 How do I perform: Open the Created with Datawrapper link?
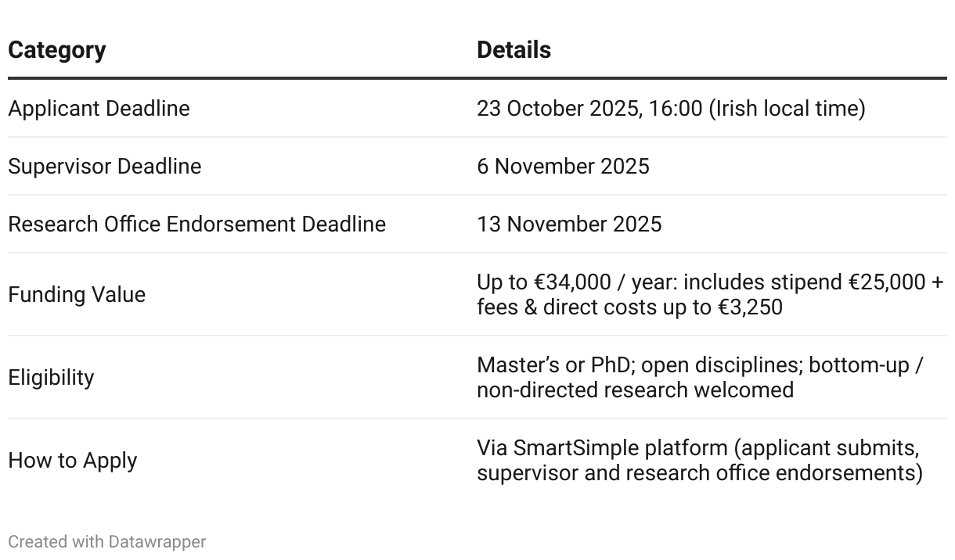(106, 541)
